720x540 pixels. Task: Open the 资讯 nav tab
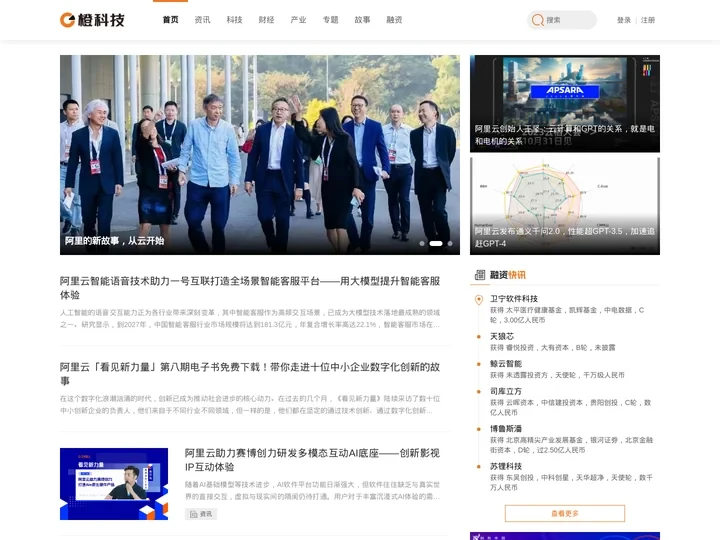(x=202, y=20)
